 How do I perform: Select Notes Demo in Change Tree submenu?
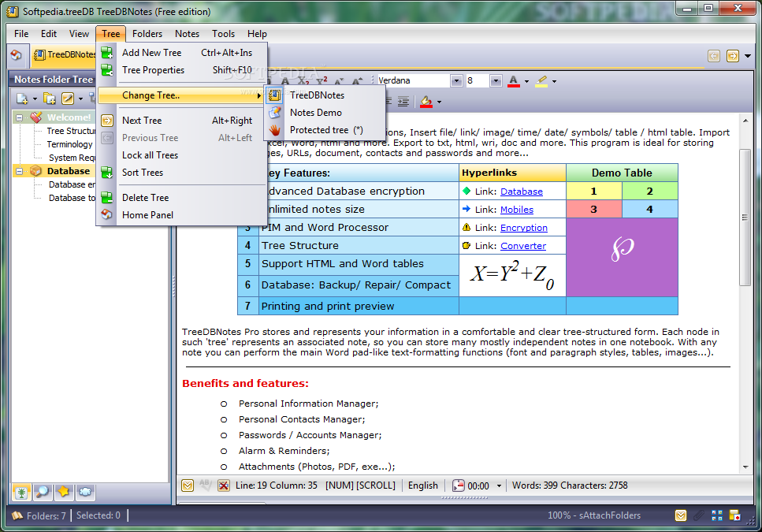pos(325,113)
